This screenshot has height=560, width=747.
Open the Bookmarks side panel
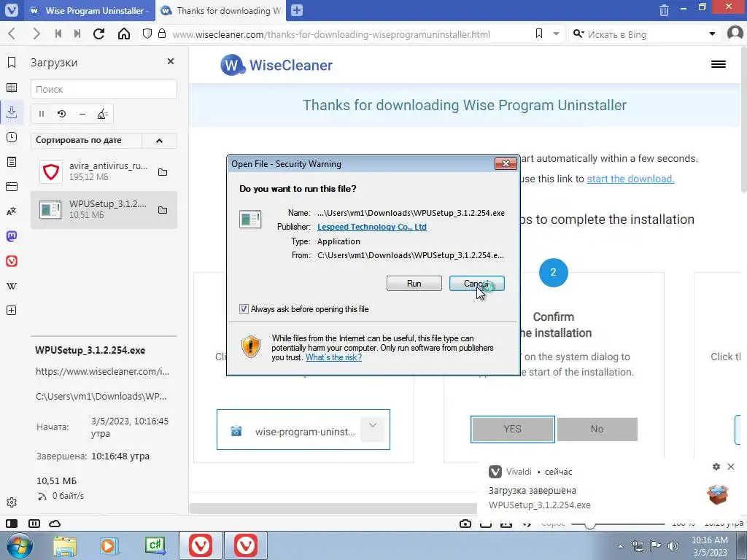tap(12, 63)
